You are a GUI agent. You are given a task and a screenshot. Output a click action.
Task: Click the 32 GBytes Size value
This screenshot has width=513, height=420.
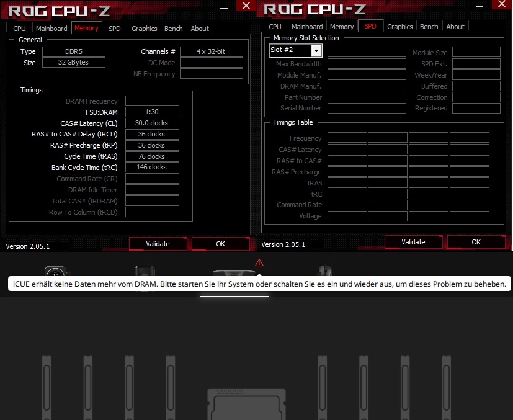coord(74,63)
